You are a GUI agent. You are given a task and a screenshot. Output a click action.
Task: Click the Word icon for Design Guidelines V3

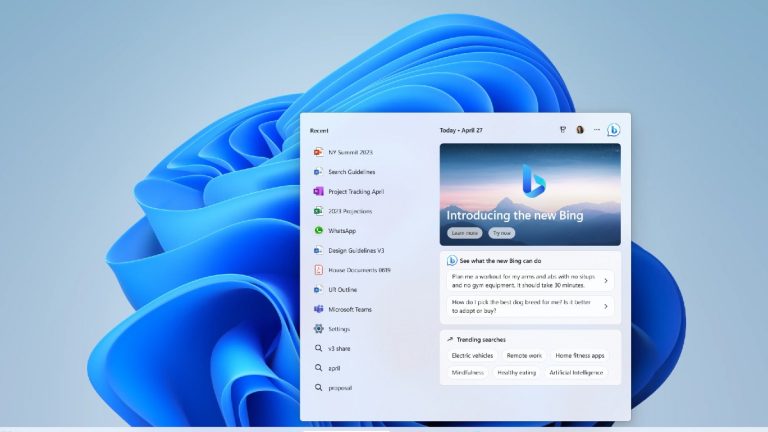318,250
